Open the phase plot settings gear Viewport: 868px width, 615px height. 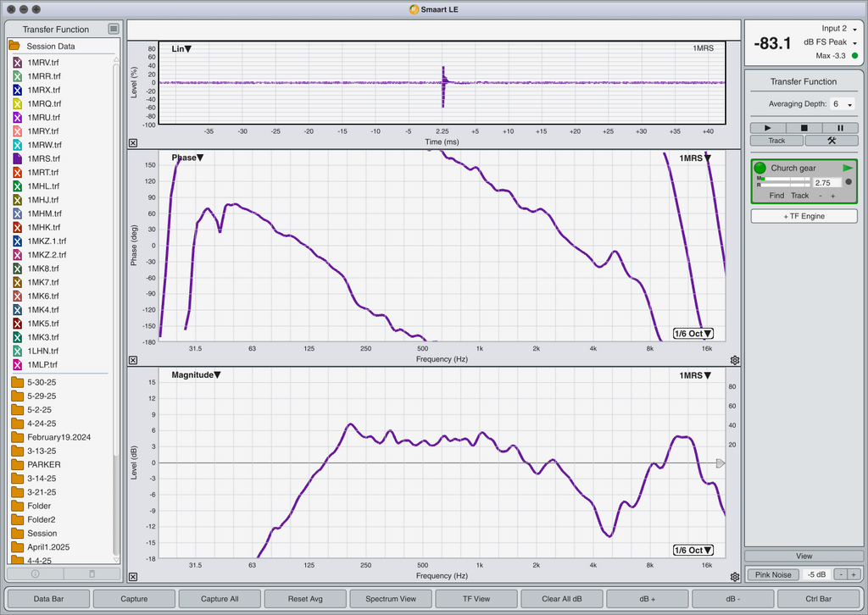click(x=735, y=360)
